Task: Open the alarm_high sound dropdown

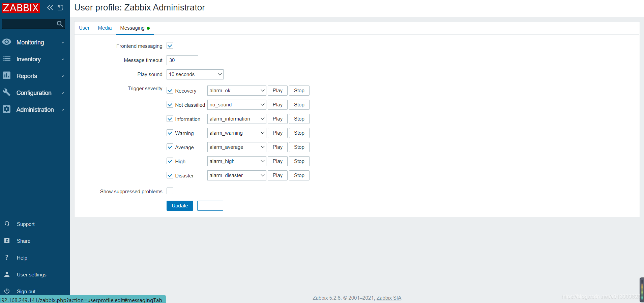Action: coord(237,161)
